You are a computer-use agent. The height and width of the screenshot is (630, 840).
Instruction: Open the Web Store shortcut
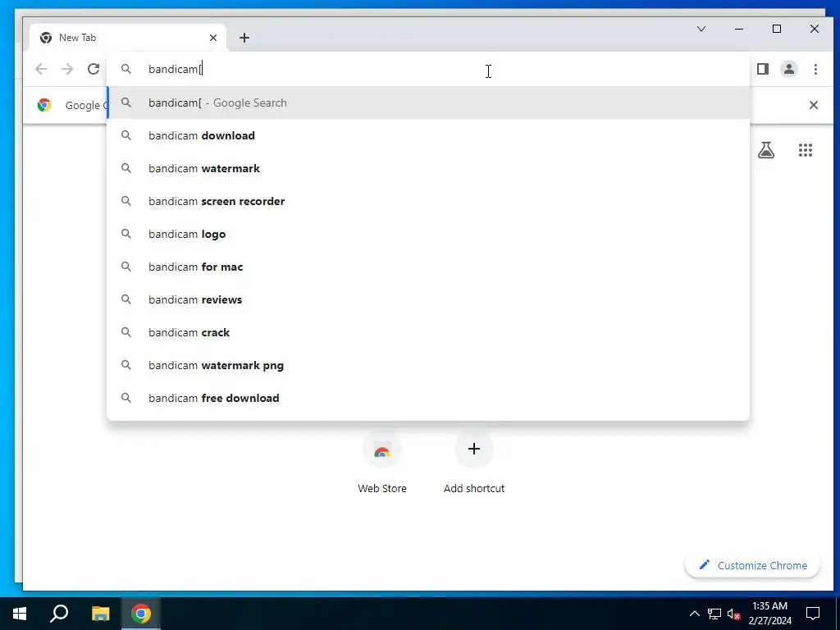pyautogui.click(x=382, y=463)
